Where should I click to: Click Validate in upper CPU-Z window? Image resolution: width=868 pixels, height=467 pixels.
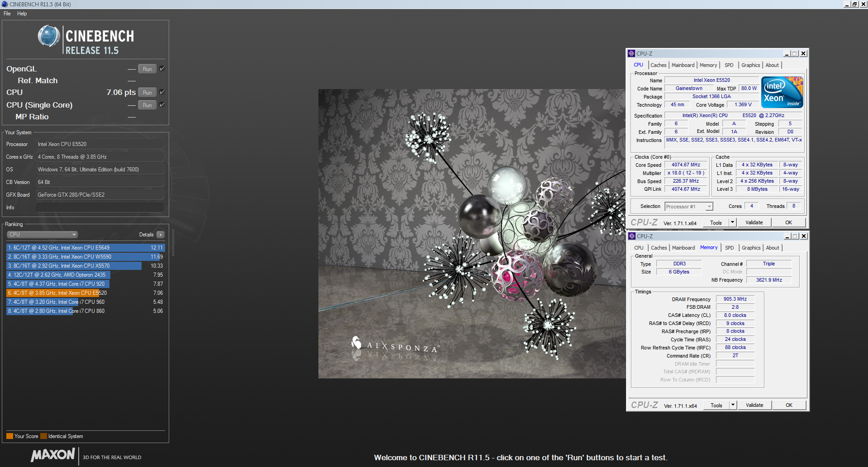click(x=754, y=222)
